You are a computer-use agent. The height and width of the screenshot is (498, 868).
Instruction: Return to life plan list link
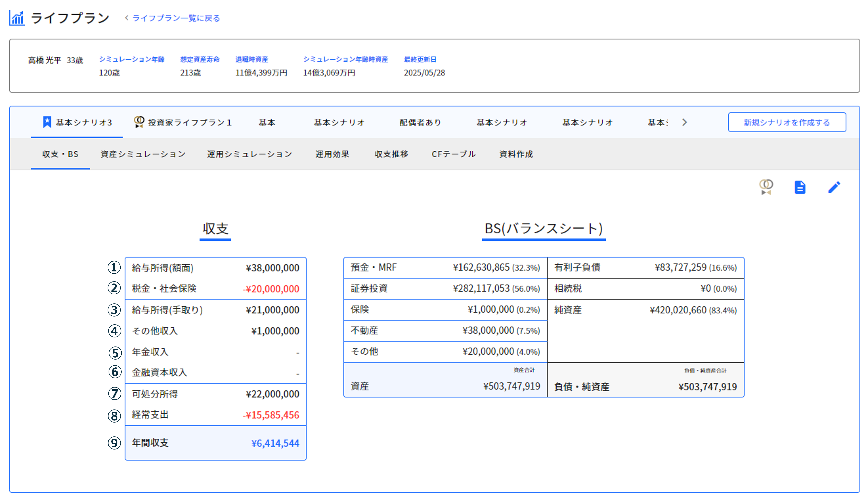tap(176, 18)
